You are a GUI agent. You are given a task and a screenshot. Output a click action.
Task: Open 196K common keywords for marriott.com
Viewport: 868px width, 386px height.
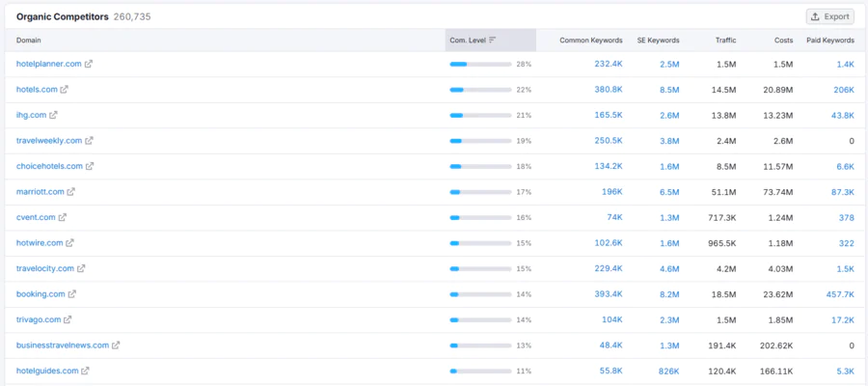(x=612, y=192)
